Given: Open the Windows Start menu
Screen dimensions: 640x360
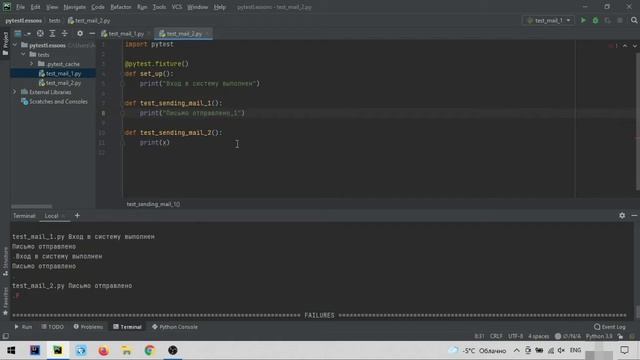Looking at the screenshot, I should (x=11, y=350).
